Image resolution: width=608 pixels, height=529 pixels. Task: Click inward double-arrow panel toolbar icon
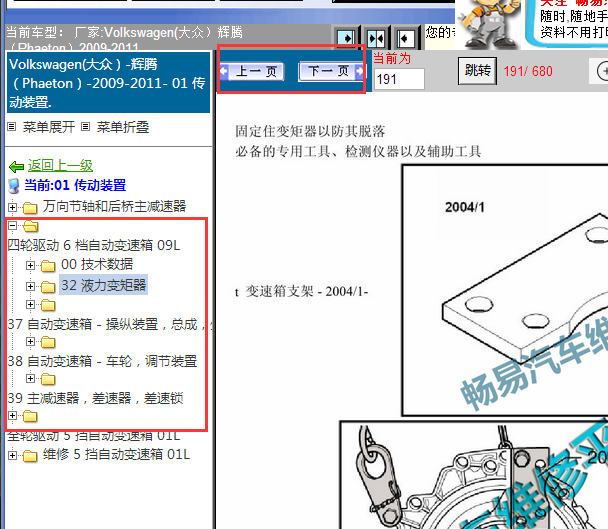point(376,38)
